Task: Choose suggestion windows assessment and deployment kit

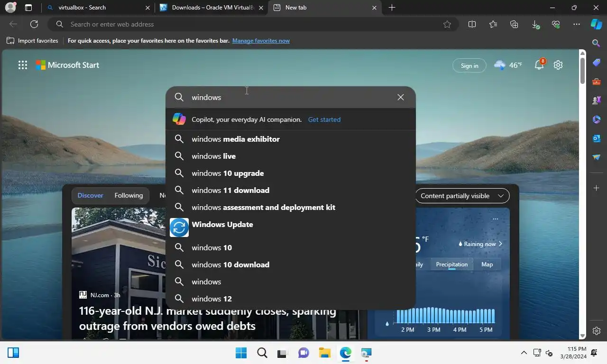Action: pyautogui.click(x=290, y=207)
